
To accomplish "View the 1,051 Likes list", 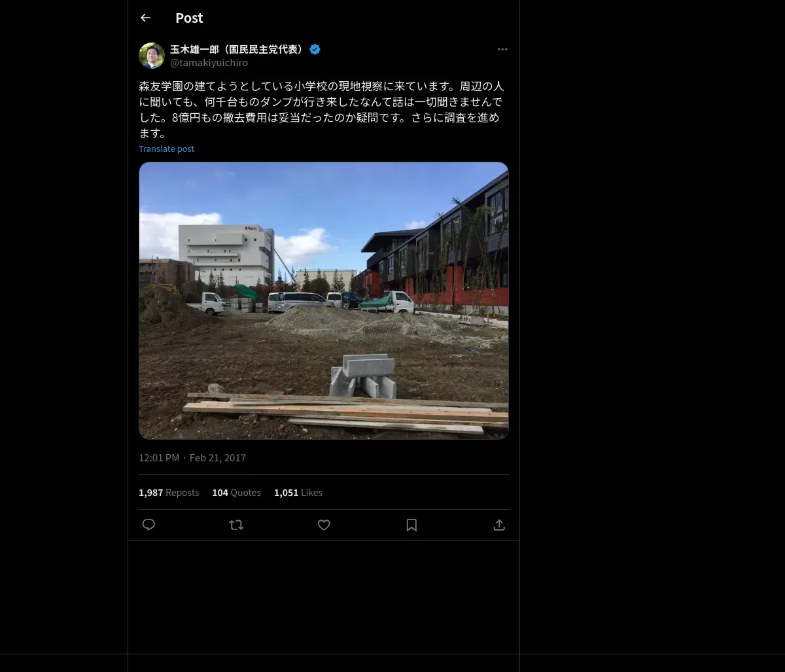I will coord(298,492).
